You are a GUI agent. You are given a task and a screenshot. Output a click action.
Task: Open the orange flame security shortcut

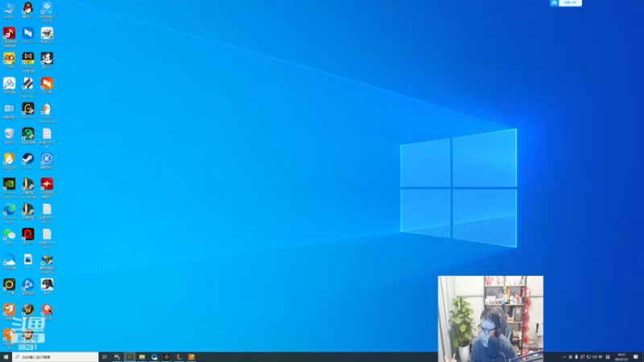pos(9,160)
